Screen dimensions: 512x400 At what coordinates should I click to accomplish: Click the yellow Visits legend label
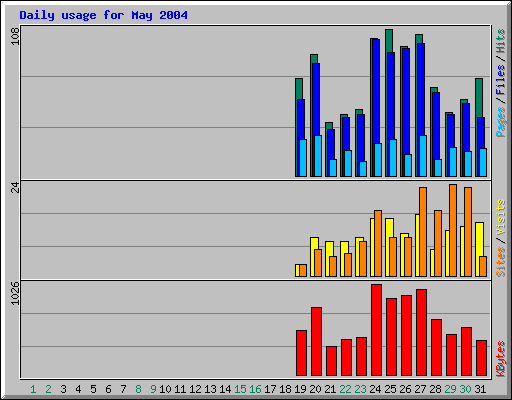pyautogui.click(x=500, y=217)
